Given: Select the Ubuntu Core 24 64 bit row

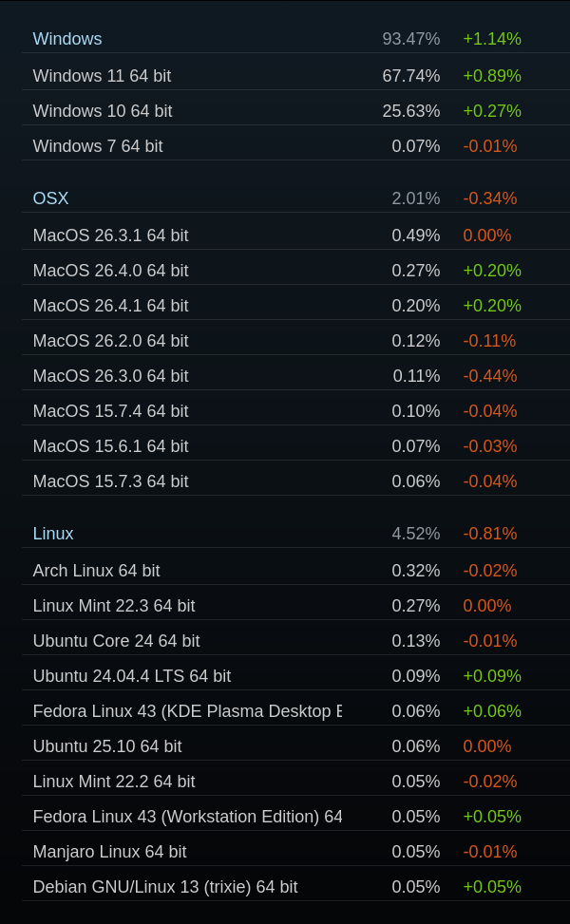Looking at the screenshot, I should pos(295,641).
